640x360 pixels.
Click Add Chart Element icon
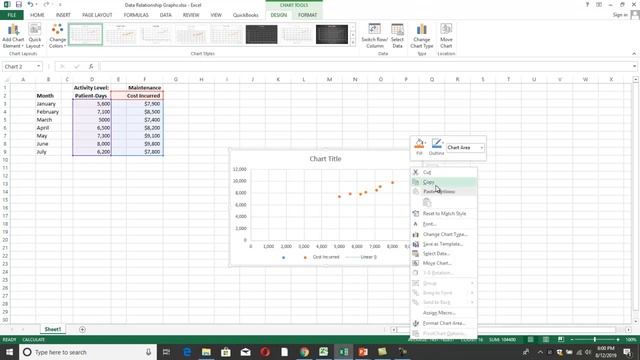pos(13,36)
